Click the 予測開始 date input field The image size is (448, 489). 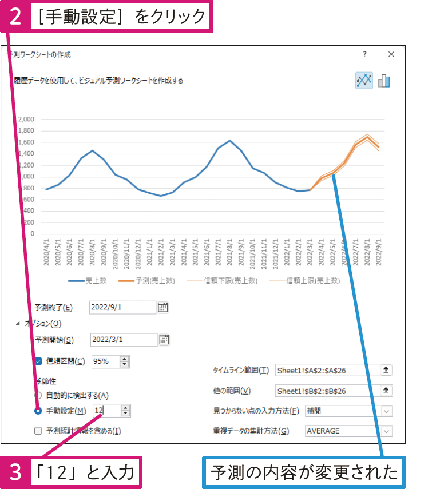tap(122, 340)
